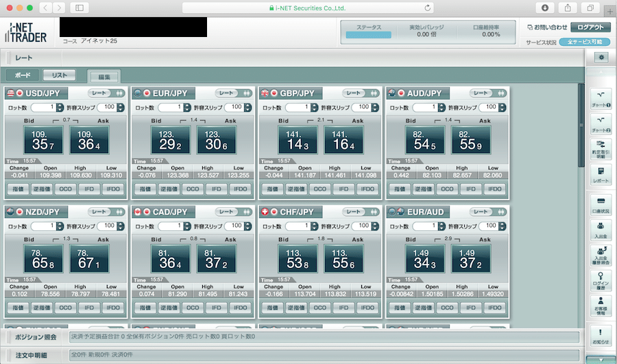This screenshot has width=617, height=364.
Task: Click the CHF/JPY 許容スリップ input field
Action: [362, 226]
